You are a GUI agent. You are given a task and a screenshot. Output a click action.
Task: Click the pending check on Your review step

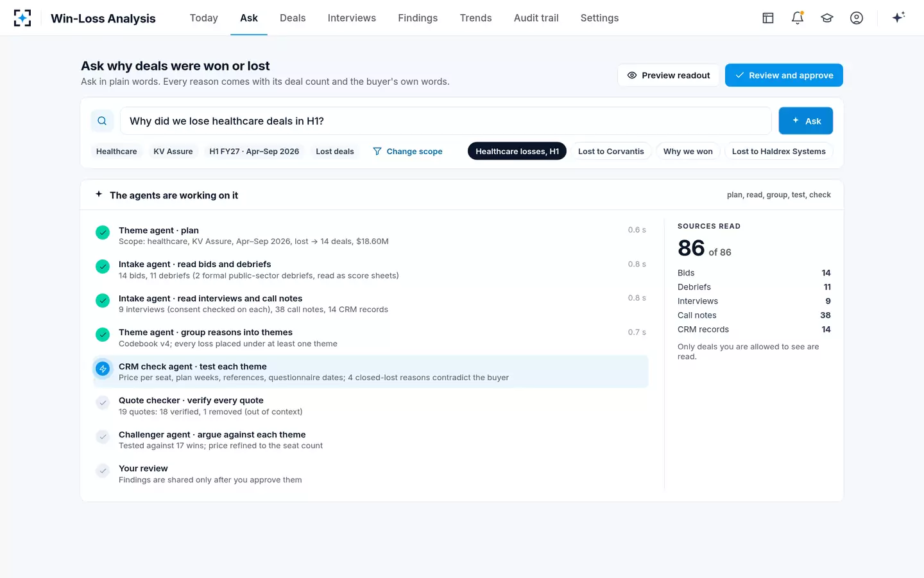pos(103,471)
